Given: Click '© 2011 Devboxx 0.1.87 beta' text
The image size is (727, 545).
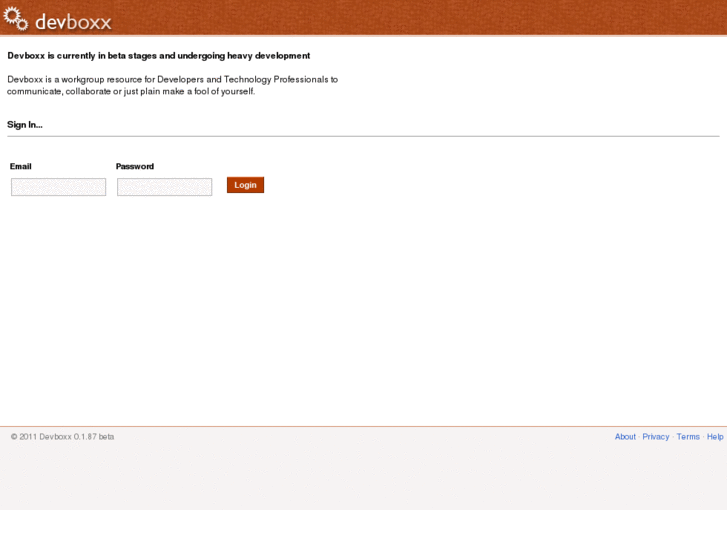Looking at the screenshot, I should 62,436.
